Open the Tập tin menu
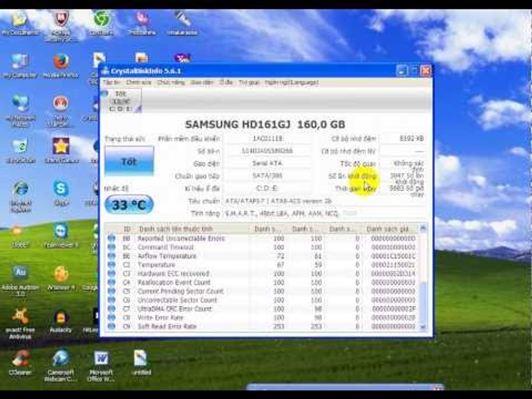Viewport: 532px width, 399px height. pos(111,83)
